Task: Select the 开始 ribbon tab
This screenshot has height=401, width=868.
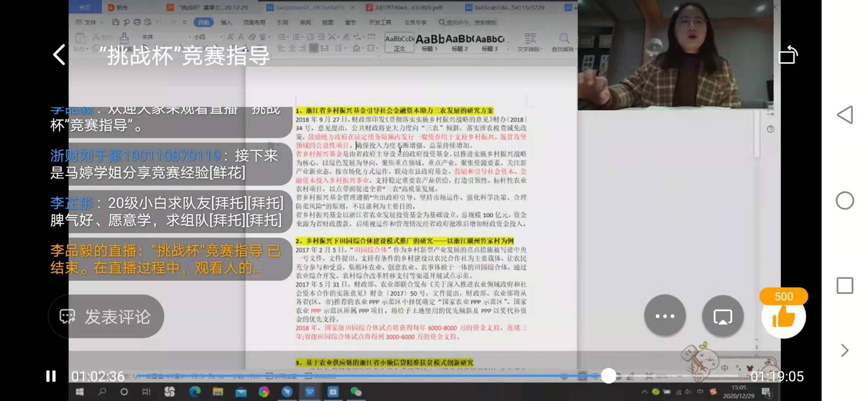Action: (x=203, y=22)
